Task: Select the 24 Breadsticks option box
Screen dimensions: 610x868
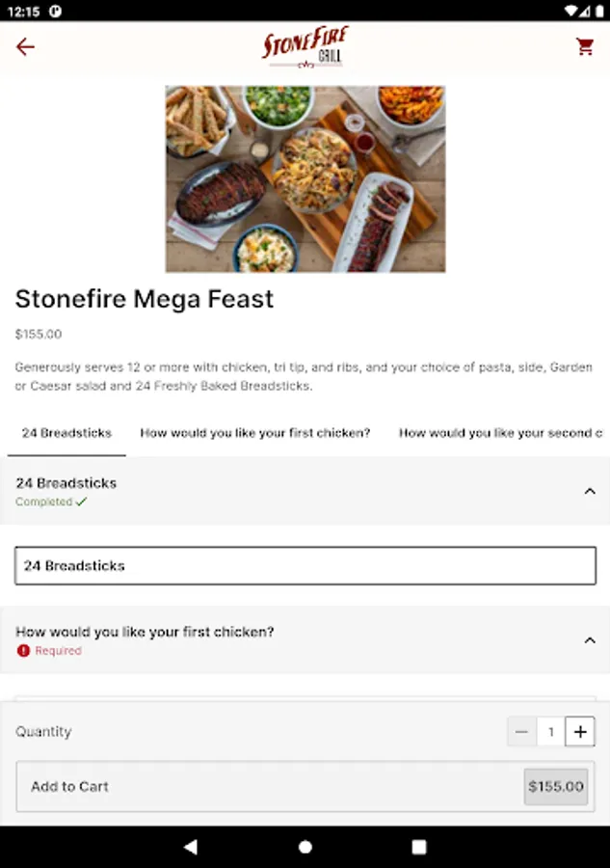Action: point(305,566)
